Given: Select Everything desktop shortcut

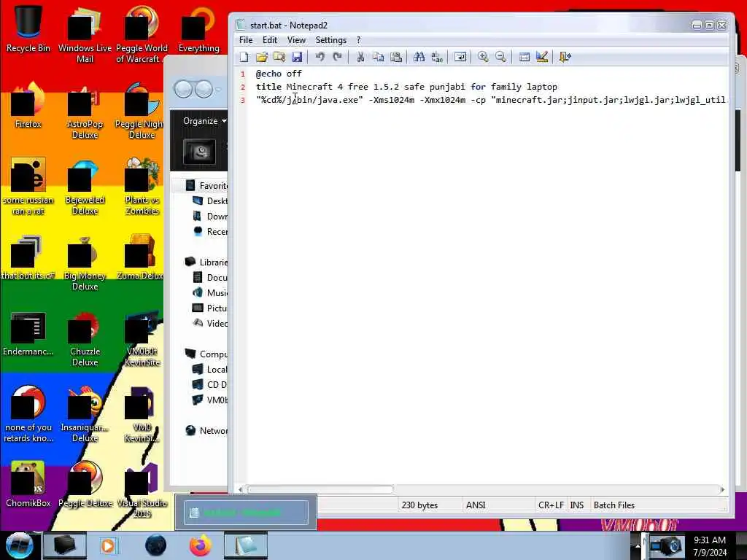Looking at the screenshot, I should coord(198,29).
